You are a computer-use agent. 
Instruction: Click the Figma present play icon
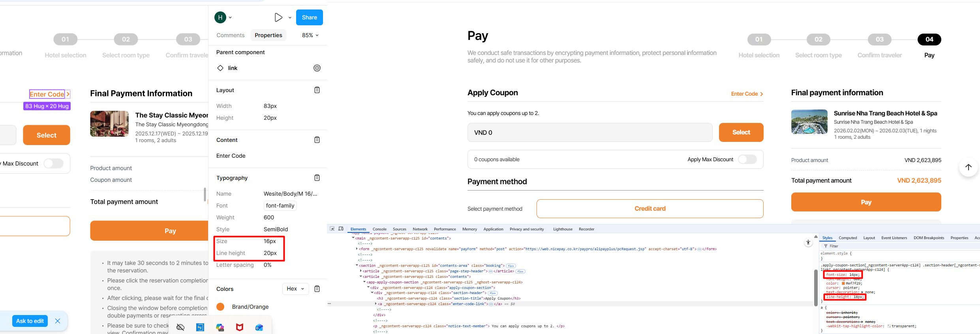[278, 17]
